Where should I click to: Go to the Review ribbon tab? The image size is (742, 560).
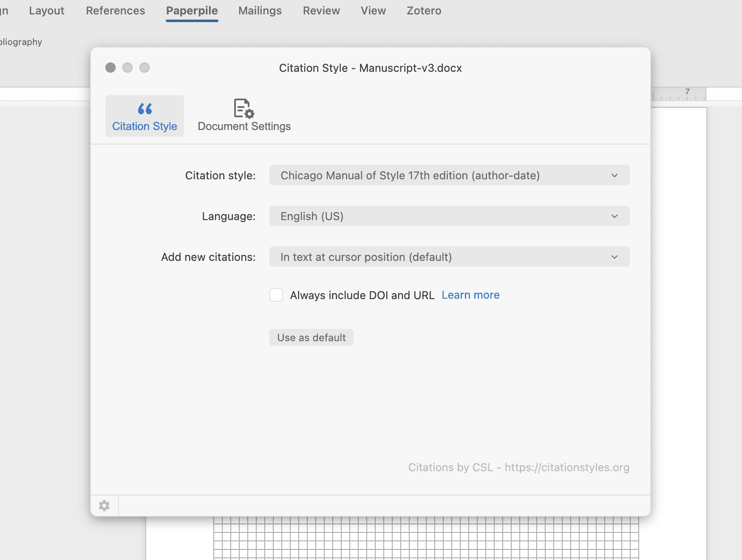click(321, 11)
